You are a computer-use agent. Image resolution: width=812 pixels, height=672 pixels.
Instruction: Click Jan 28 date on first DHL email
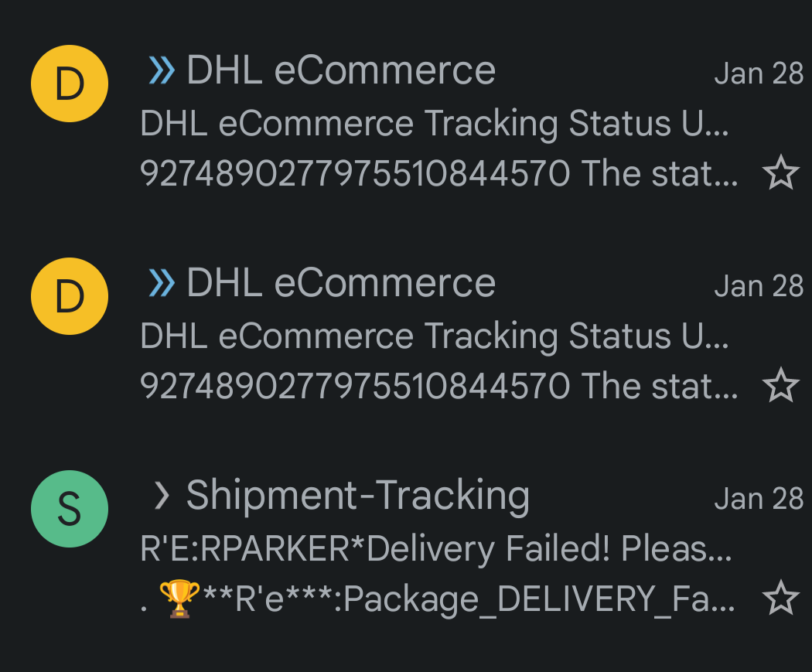(x=759, y=73)
